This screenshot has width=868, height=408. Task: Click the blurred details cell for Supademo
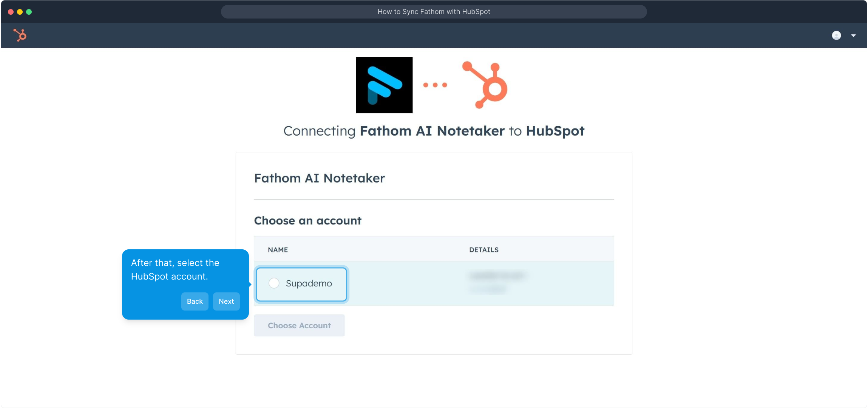(497, 282)
